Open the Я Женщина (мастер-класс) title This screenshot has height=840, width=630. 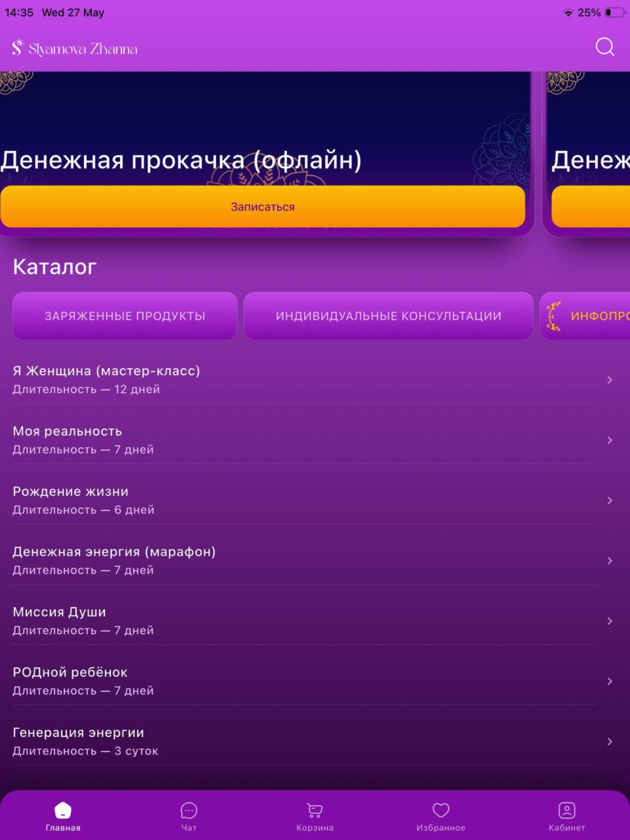point(106,371)
